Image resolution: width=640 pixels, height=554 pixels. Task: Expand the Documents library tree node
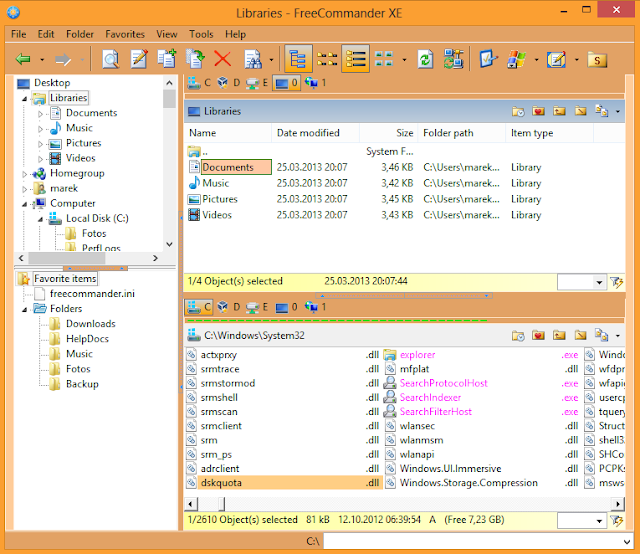coord(40,114)
